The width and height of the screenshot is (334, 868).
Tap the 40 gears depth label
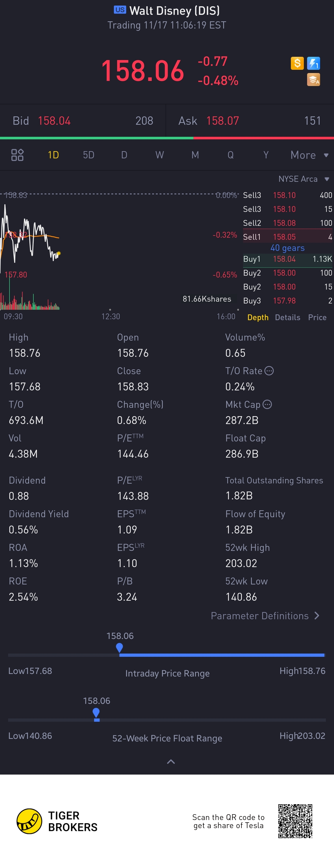(x=287, y=248)
